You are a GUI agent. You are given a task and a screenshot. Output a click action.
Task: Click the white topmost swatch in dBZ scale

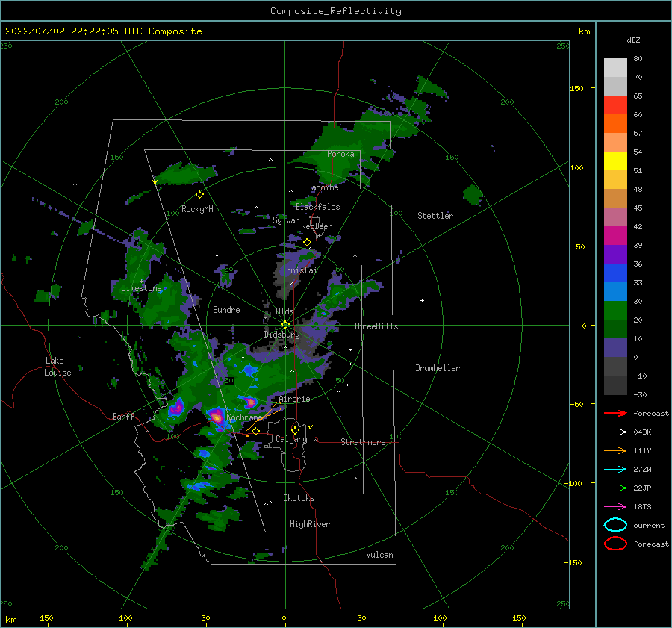click(x=615, y=68)
